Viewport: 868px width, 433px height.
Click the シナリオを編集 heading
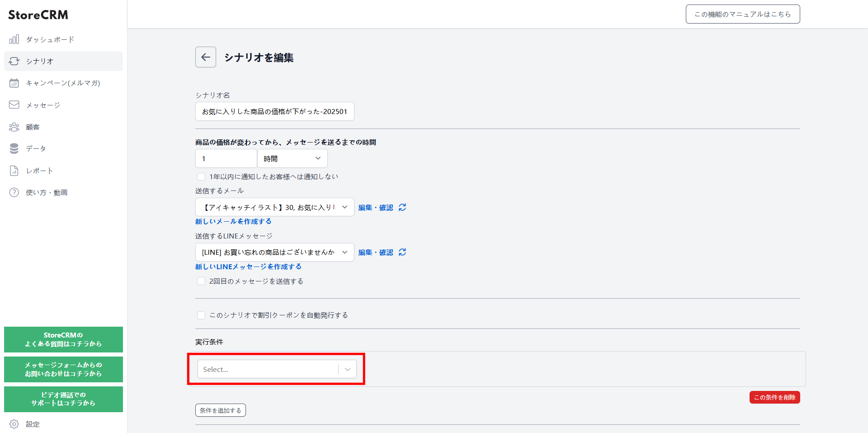point(259,57)
